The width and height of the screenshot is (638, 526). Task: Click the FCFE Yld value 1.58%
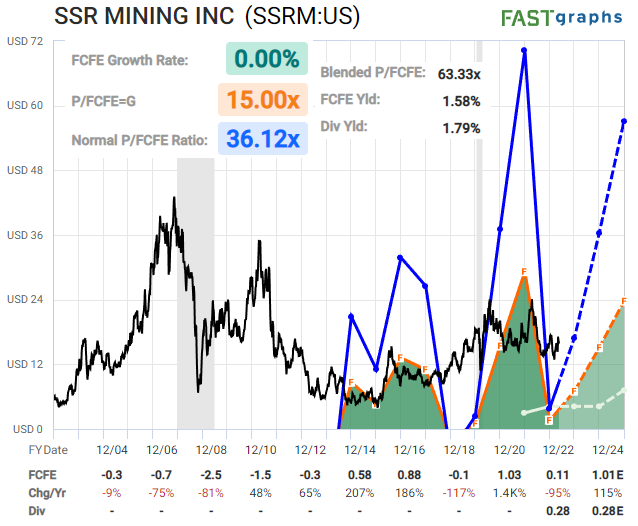[461, 101]
